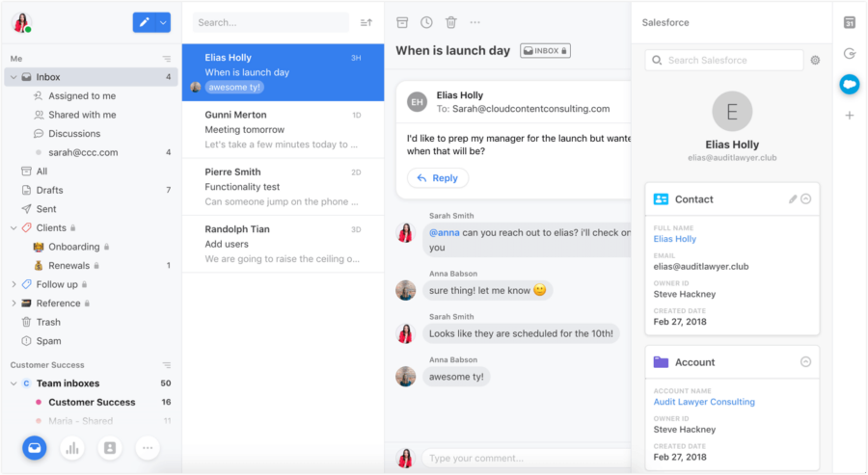
Task: Select the Customer Success team inbox
Action: coord(92,402)
